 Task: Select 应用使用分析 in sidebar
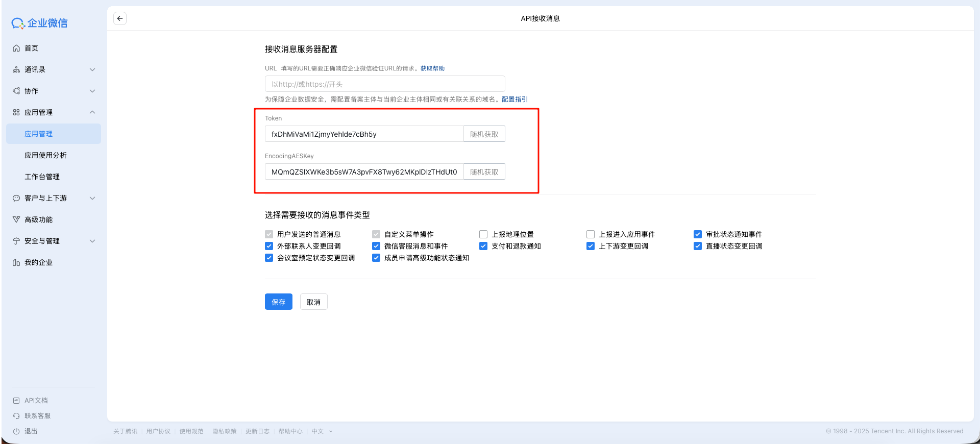[45, 155]
